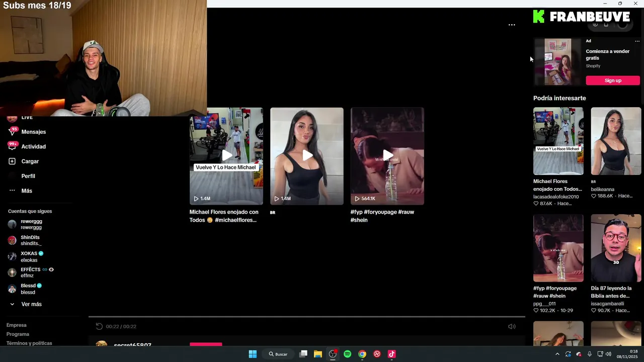The image size is (644, 362).
Task: Open ppg___011 video thumbnail in sidebar
Action: pos(558,248)
